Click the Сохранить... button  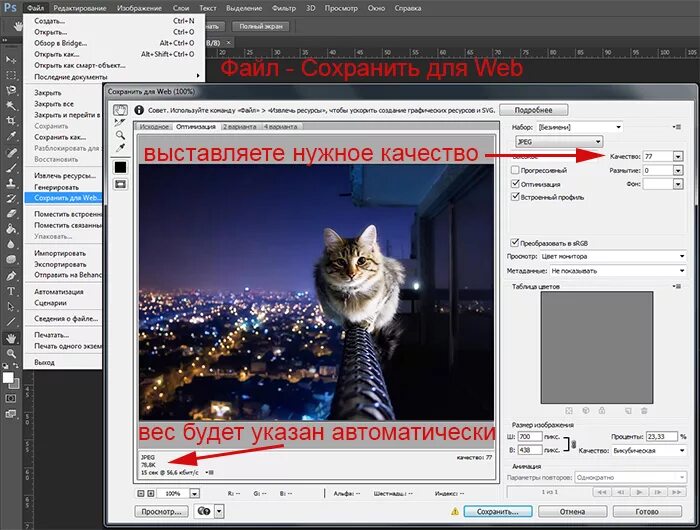click(498, 511)
